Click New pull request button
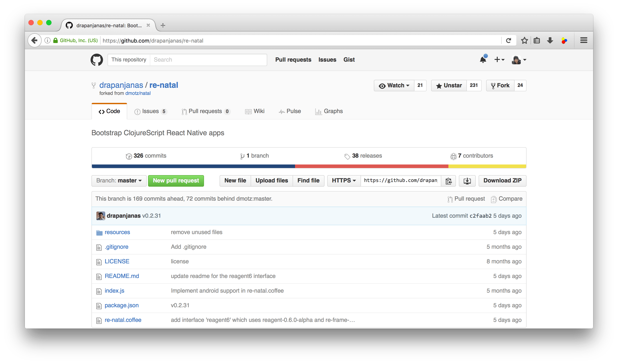 176,181
